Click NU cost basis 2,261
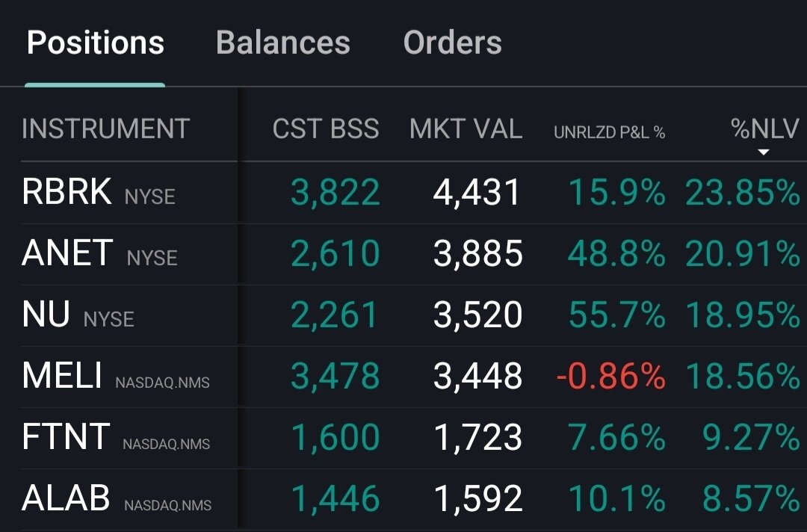The width and height of the screenshot is (807, 532). 335,315
